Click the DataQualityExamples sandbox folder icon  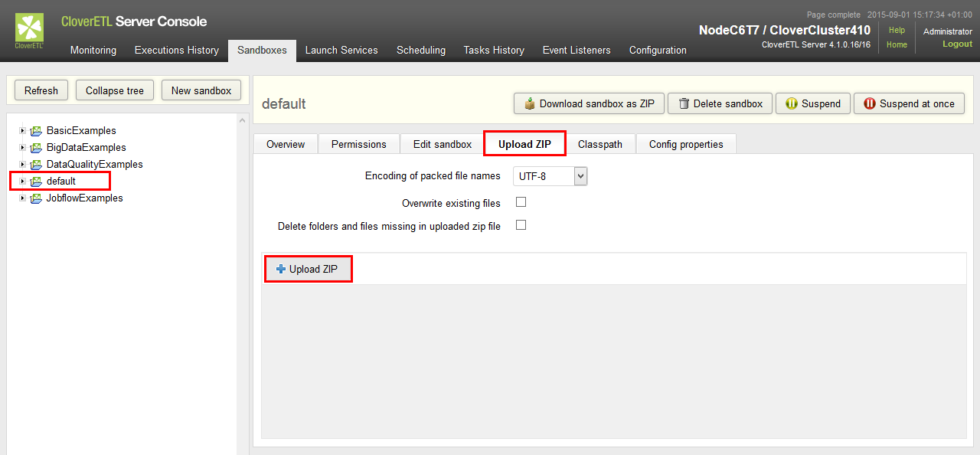pos(36,165)
